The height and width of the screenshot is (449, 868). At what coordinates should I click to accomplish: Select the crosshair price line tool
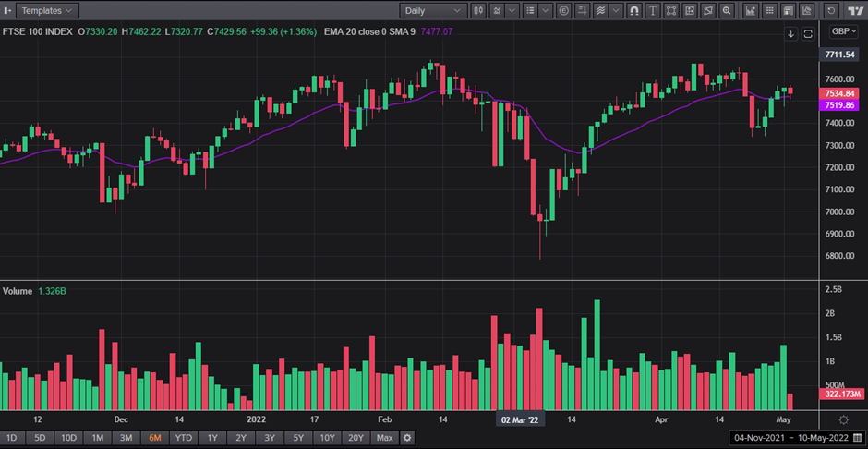[x=582, y=10]
